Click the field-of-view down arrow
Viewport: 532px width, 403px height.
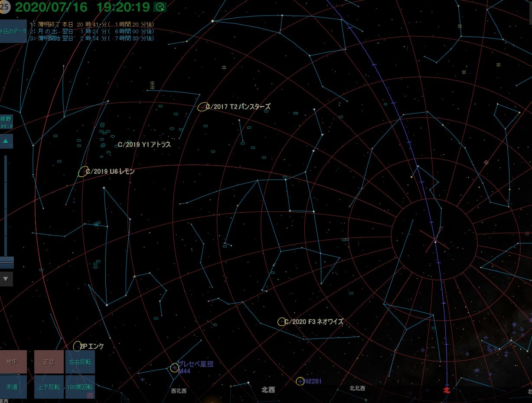coord(6,279)
